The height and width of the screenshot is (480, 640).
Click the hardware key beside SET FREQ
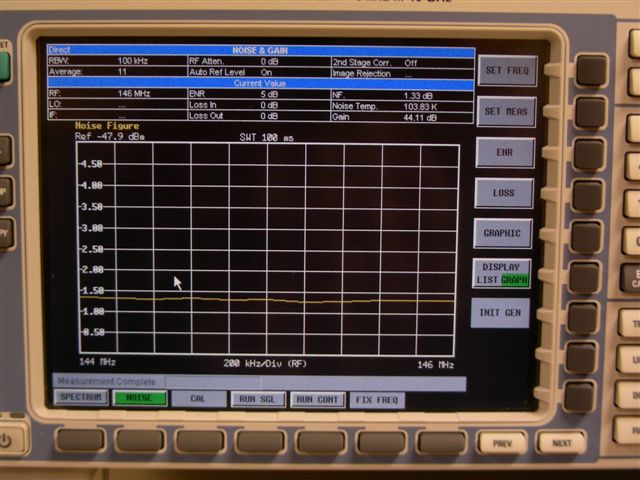point(591,71)
